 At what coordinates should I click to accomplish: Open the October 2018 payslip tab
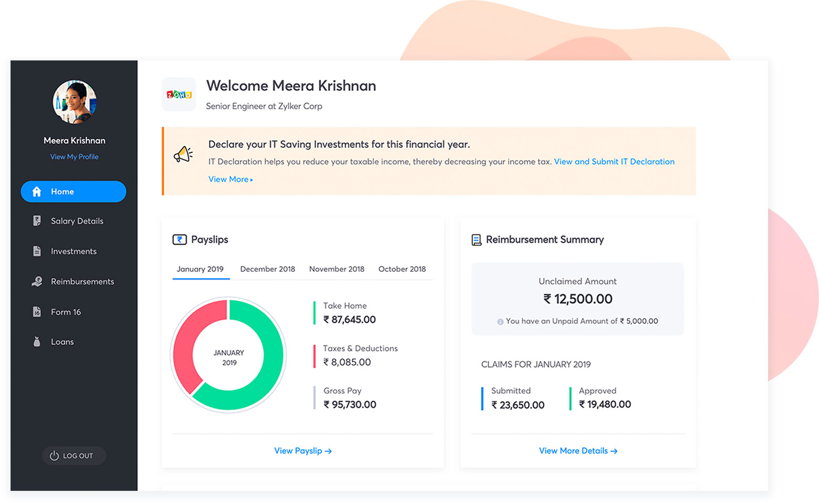click(x=402, y=269)
